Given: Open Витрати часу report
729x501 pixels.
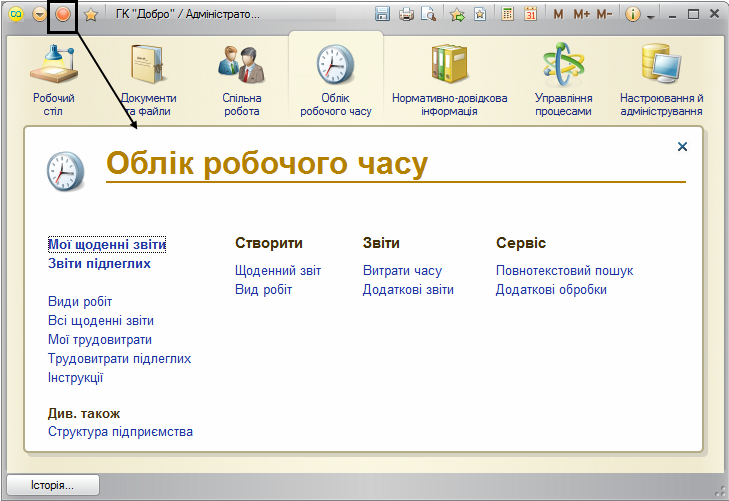Looking at the screenshot, I should (403, 270).
